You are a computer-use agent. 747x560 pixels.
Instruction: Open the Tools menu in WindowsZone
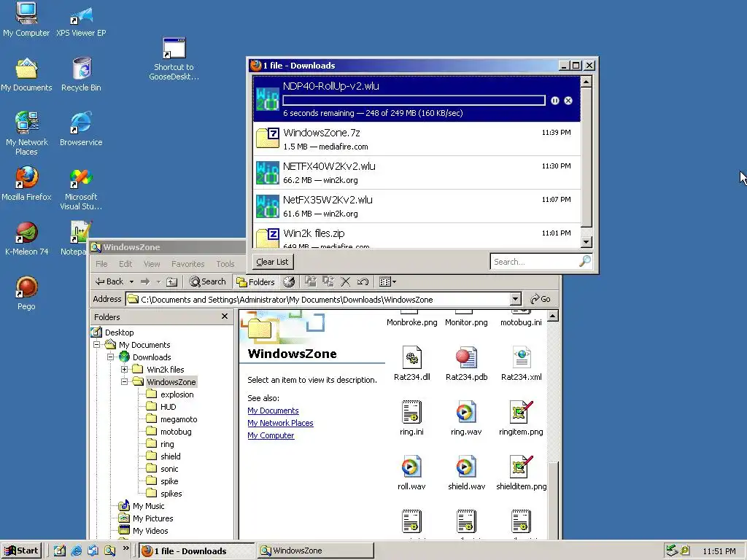(225, 264)
